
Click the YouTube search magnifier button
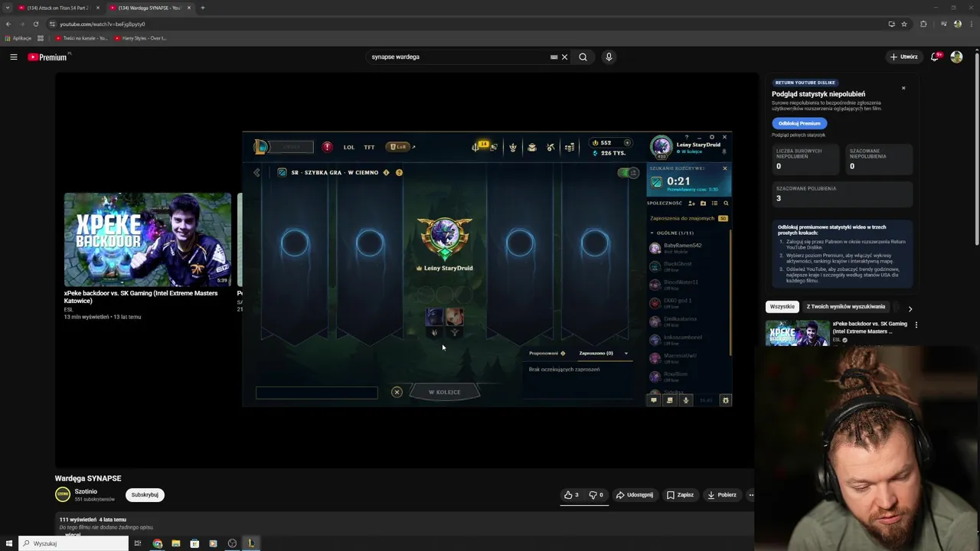(583, 57)
